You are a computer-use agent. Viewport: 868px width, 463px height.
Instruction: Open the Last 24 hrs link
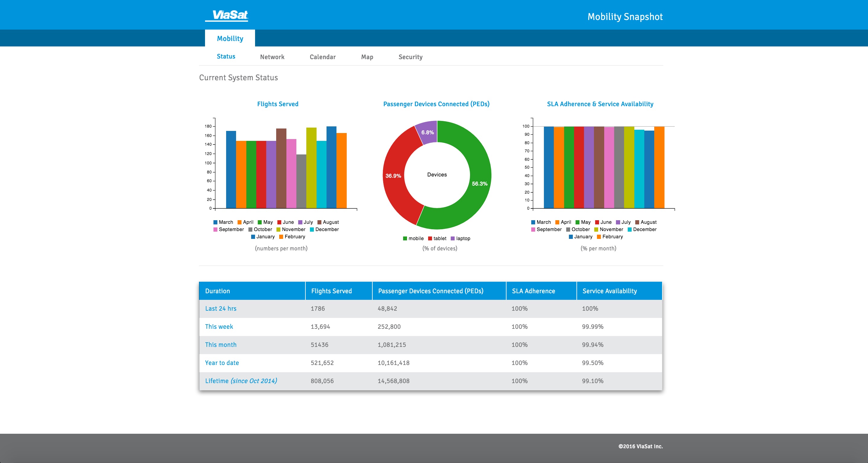(x=221, y=309)
